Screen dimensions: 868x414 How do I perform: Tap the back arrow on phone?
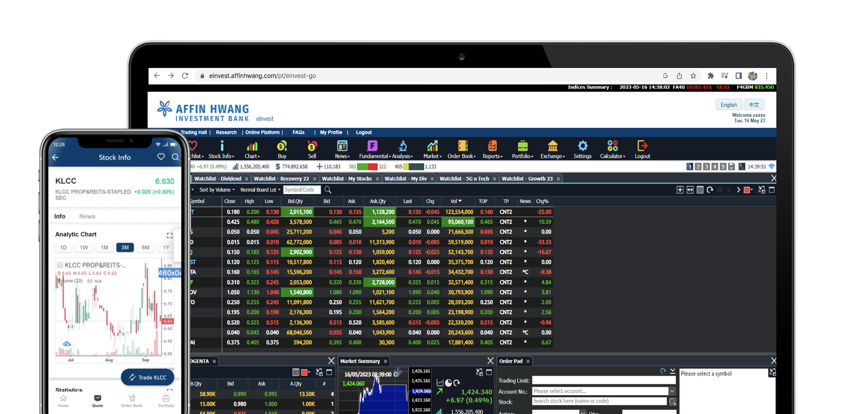click(55, 157)
